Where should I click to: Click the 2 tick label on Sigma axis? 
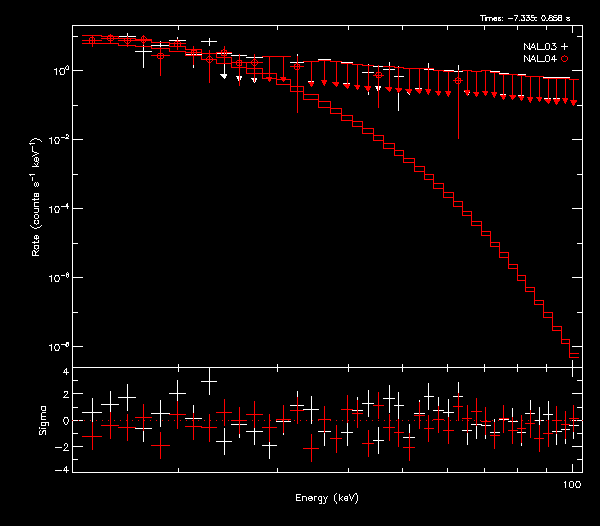[65, 396]
